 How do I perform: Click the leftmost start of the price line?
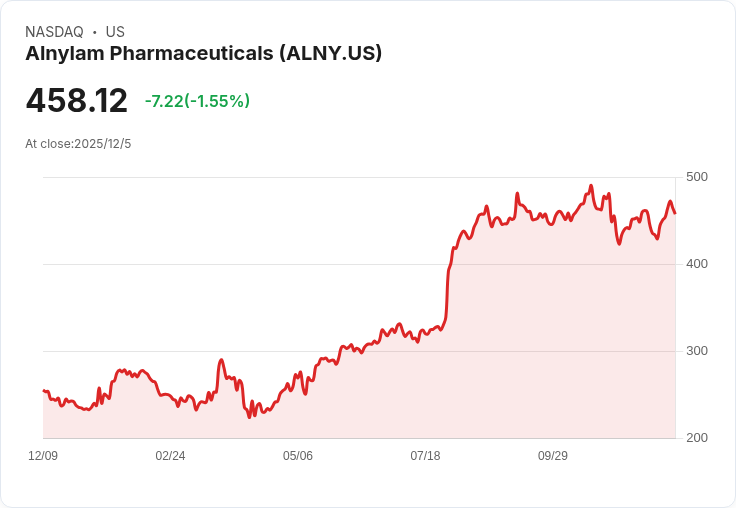pos(44,391)
